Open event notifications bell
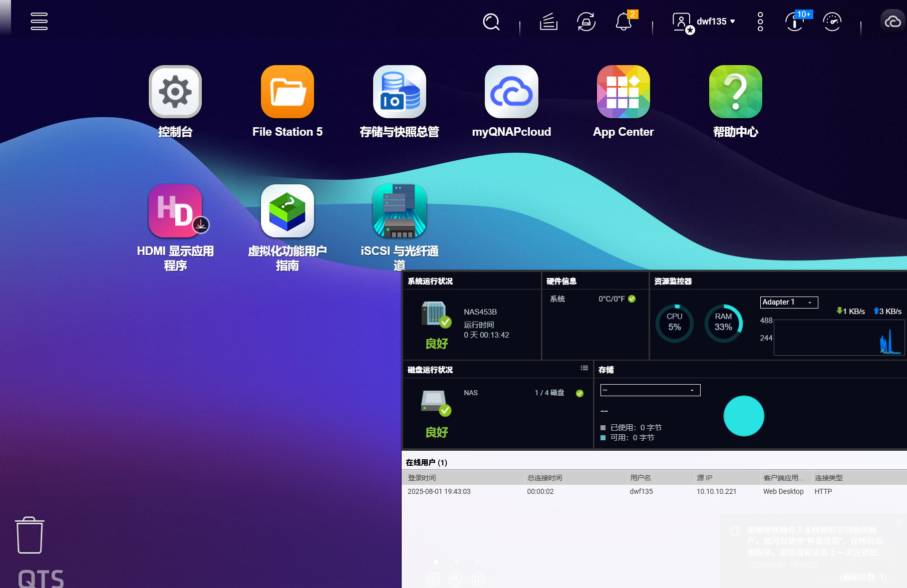 [624, 22]
